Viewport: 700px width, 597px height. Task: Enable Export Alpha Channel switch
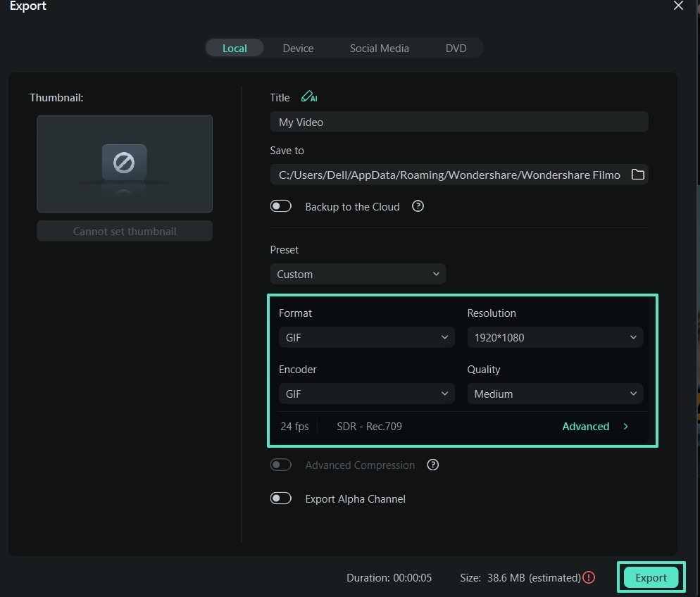tap(281, 498)
